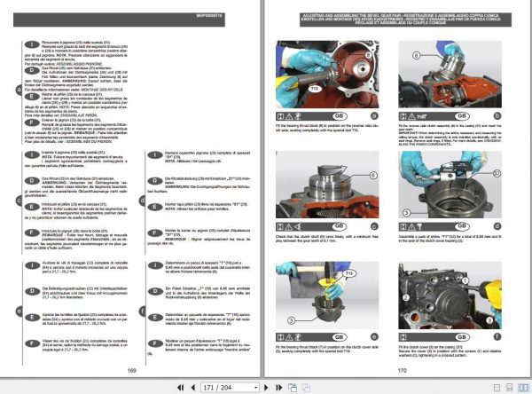Click photo b of reverse clutch assembly

click(450, 75)
